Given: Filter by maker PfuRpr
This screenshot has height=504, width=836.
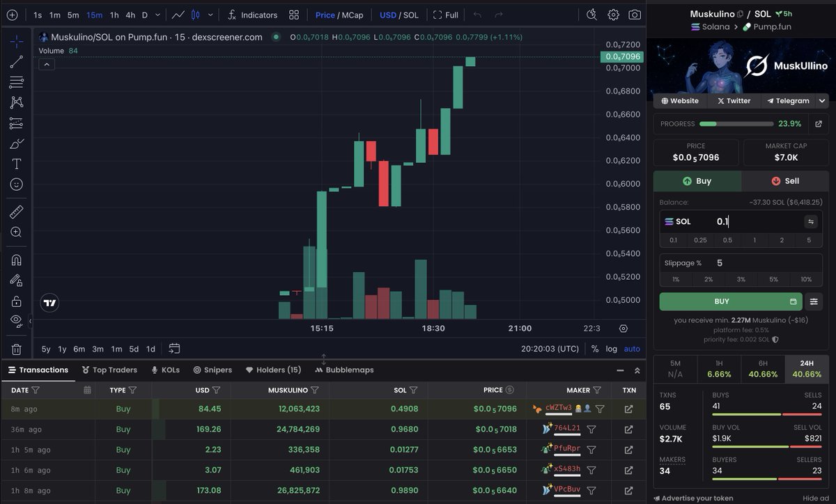Looking at the screenshot, I should click(591, 450).
